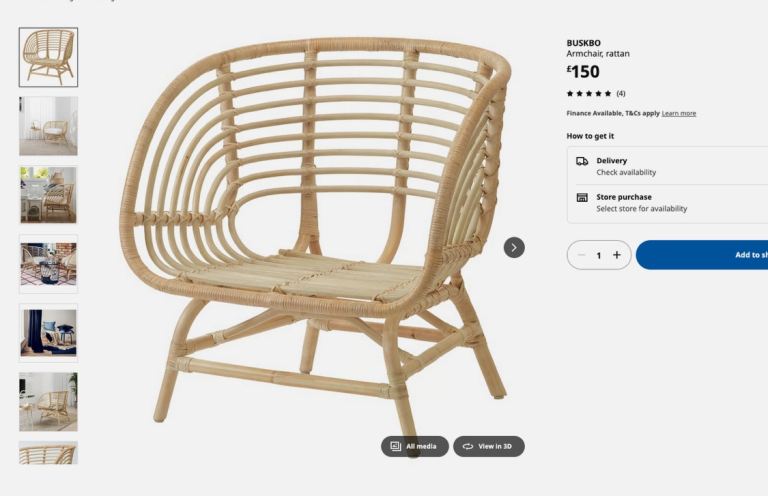Click the Delivery truck icon

click(x=582, y=161)
